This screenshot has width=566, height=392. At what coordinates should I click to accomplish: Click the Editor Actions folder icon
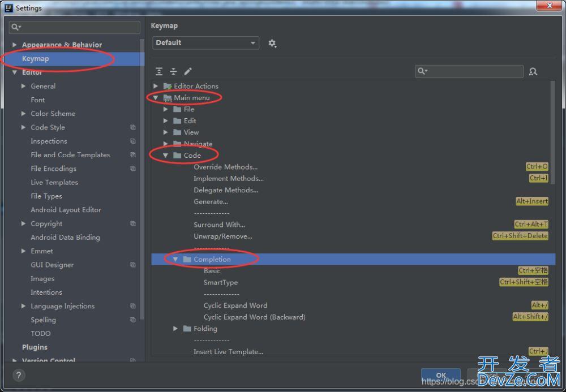[x=167, y=86]
